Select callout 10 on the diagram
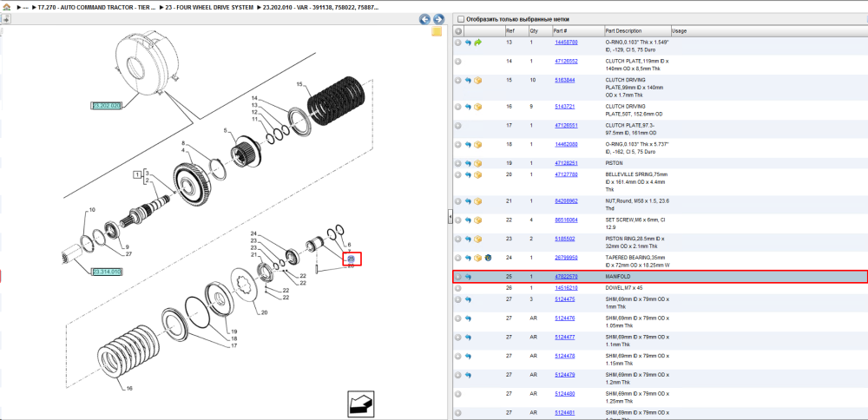Image resolution: width=868 pixels, height=420 pixels. click(93, 210)
